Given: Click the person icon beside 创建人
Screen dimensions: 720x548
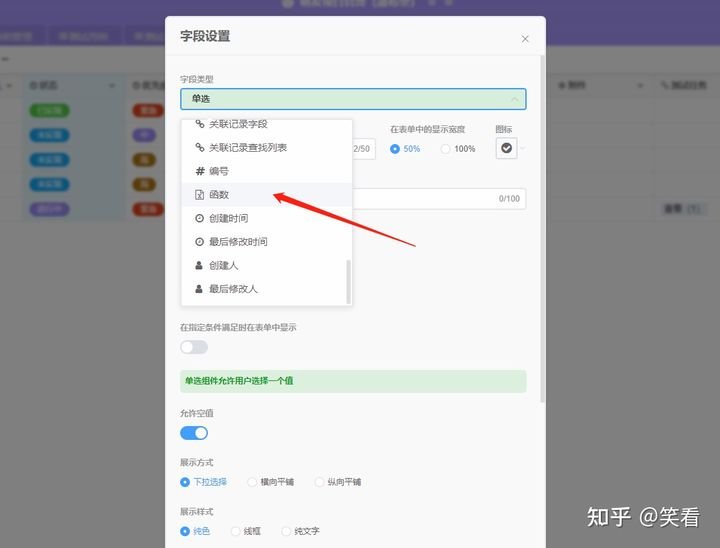Looking at the screenshot, I should [199, 265].
